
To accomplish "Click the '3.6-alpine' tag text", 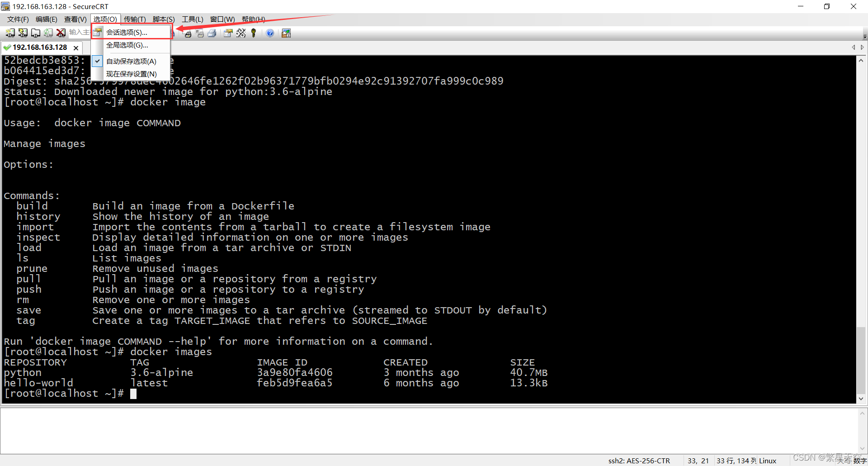I will (162, 373).
